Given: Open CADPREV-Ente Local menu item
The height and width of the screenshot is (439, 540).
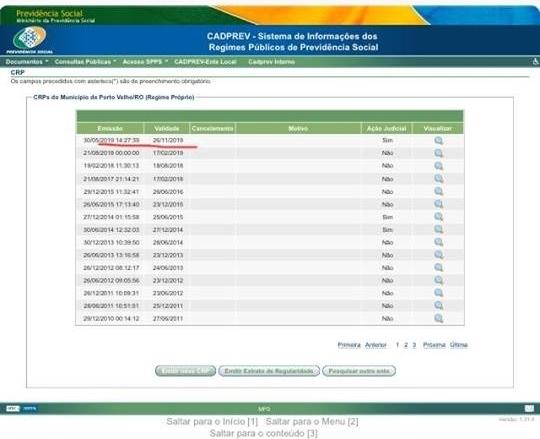Looking at the screenshot, I should (205, 62).
